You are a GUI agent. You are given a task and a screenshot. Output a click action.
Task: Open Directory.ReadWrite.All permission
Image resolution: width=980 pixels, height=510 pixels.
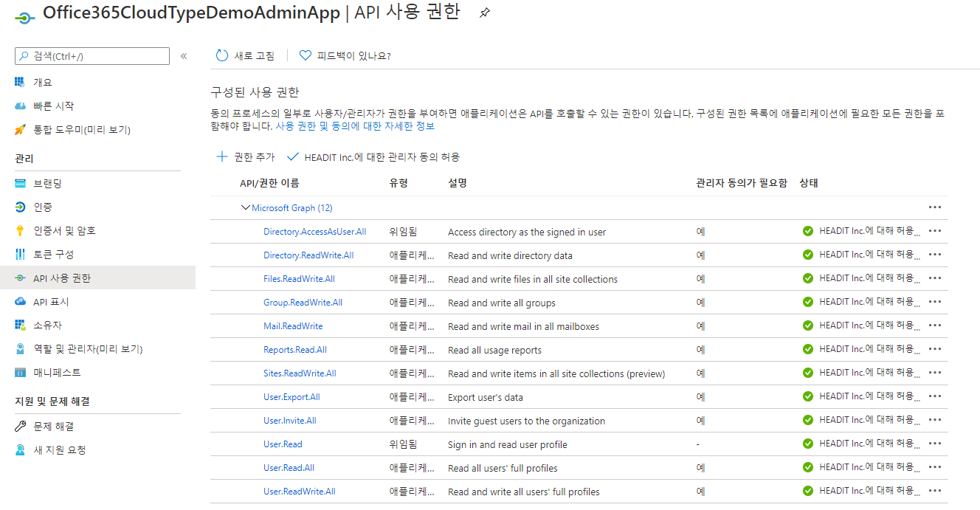pos(308,255)
